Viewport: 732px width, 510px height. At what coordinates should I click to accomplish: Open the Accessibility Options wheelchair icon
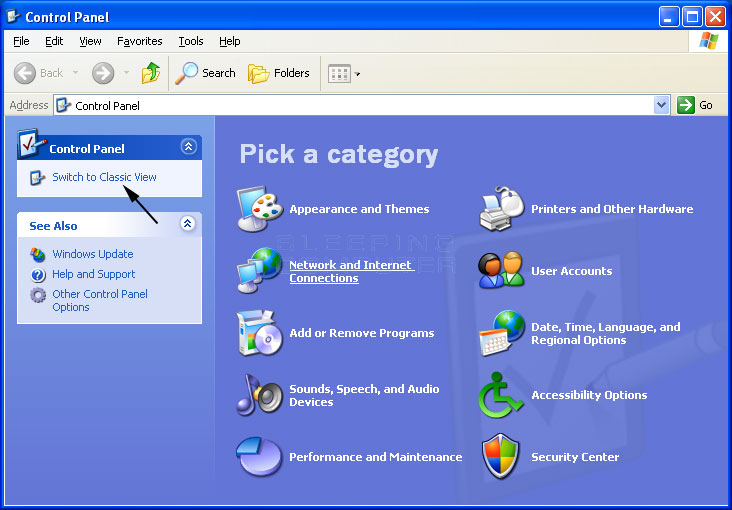point(500,395)
